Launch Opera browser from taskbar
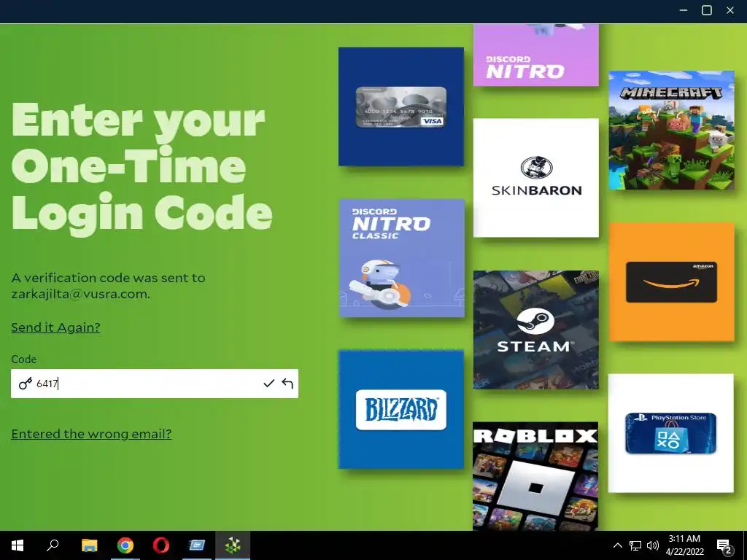Image resolution: width=747 pixels, height=560 pixels. pos(161,545)
